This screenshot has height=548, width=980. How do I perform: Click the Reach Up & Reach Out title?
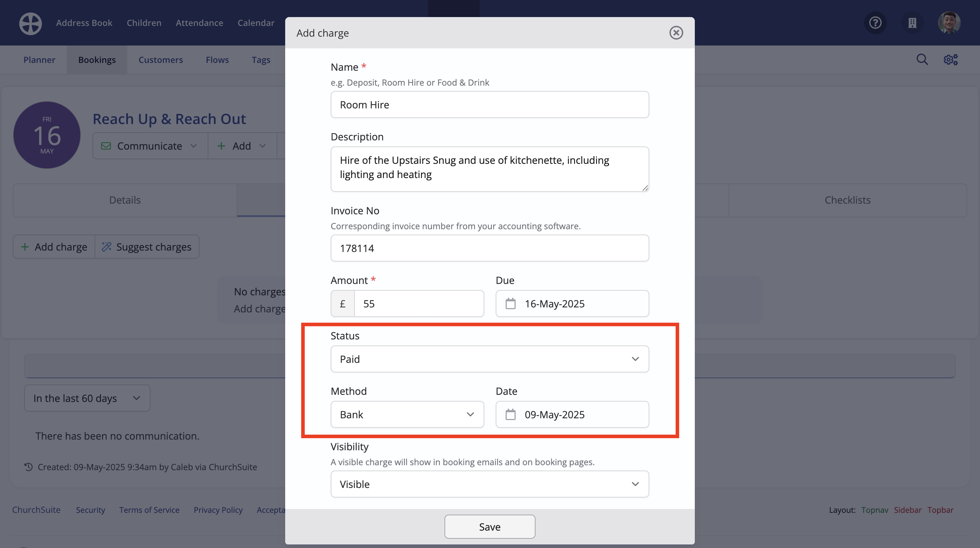click(169, 119)
